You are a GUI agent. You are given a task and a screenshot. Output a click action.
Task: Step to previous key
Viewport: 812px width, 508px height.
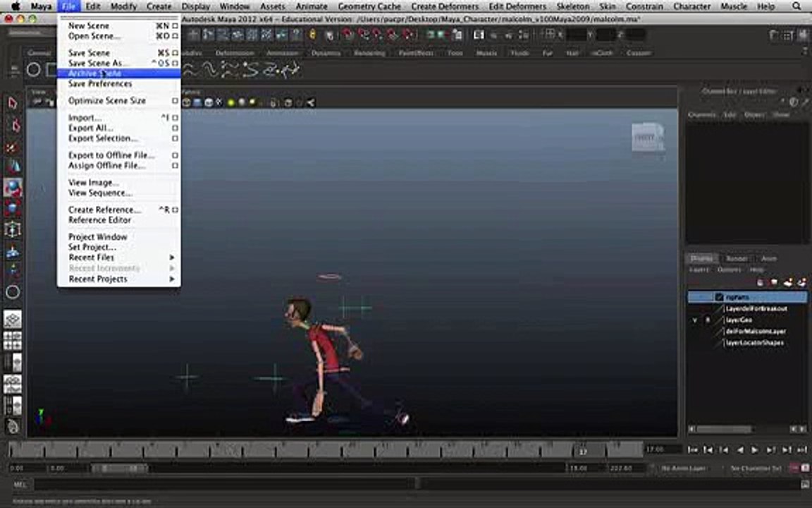(708, 450)
